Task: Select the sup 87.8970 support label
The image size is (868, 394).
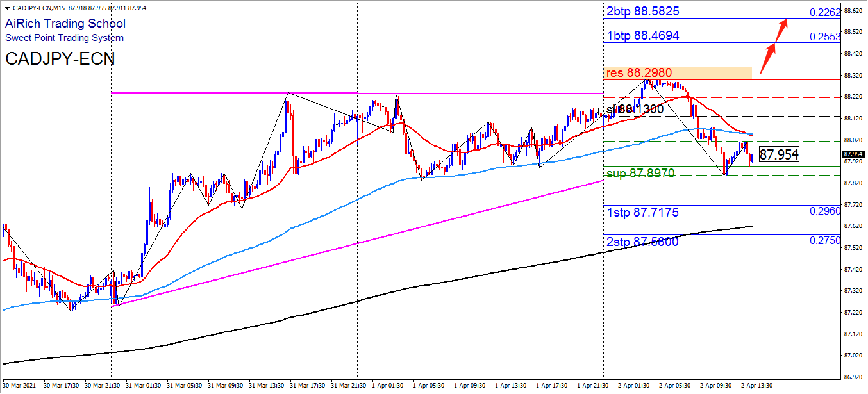Action: tap(640, 174)
